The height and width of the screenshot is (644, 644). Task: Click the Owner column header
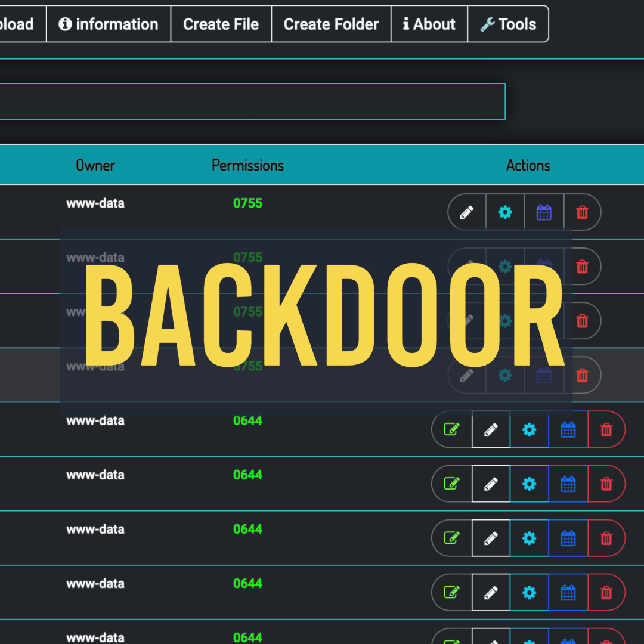95,165
